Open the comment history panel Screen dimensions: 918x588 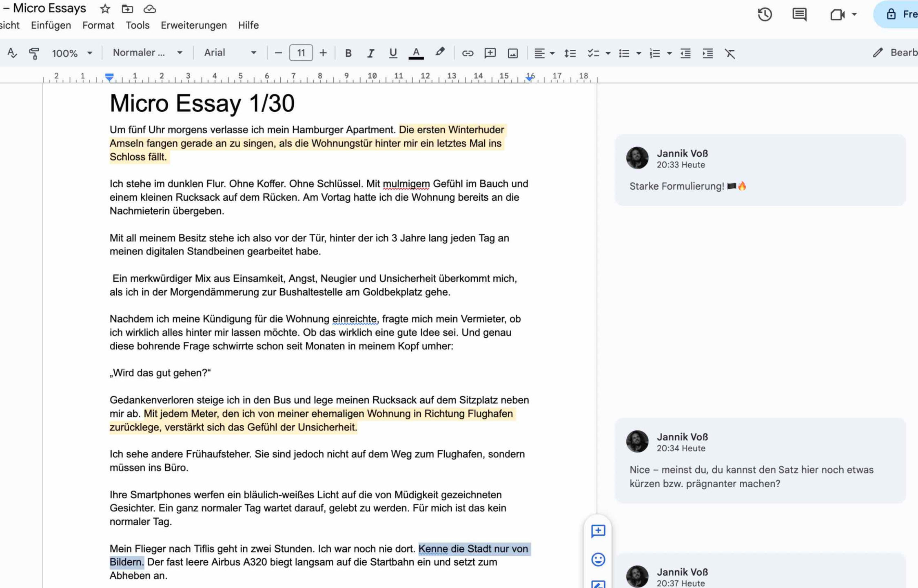(799, 15)
